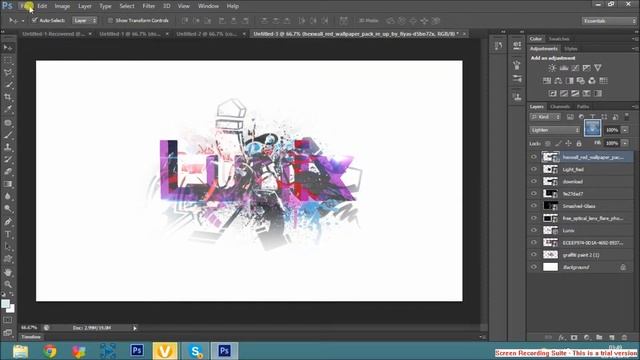Hide the download layer
This screenshot has height=360, width=640.
[x=534, y=181]
